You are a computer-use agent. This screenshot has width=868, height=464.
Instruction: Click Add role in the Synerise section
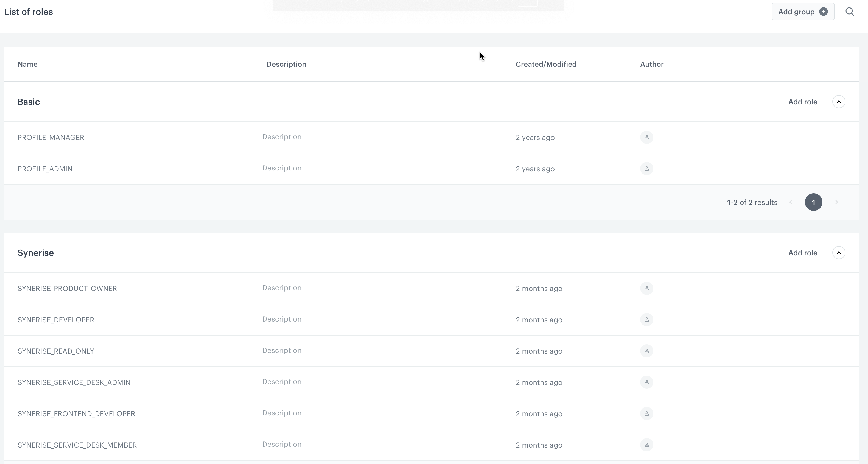tap(803, 252)
